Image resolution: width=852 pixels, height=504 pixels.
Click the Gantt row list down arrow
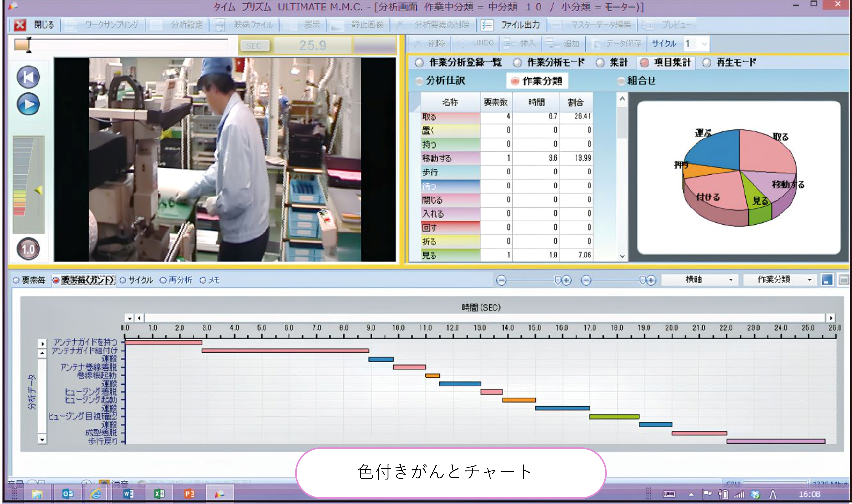pos(42,440)
